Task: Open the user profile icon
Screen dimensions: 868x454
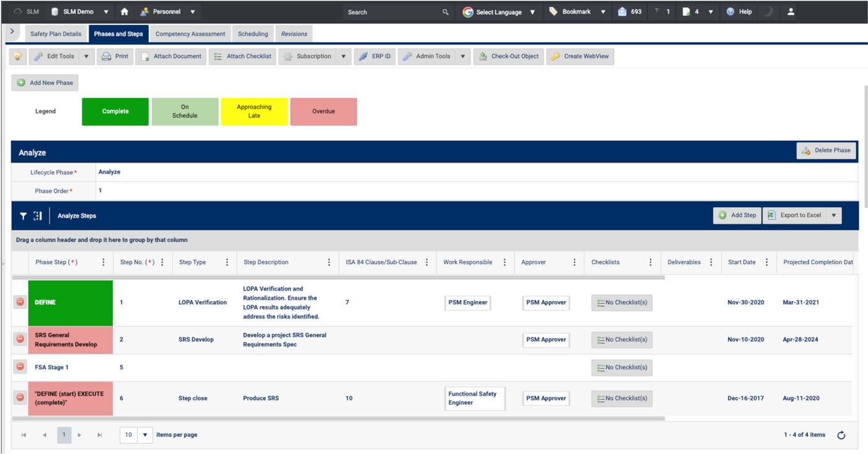Action: (790, 12)
